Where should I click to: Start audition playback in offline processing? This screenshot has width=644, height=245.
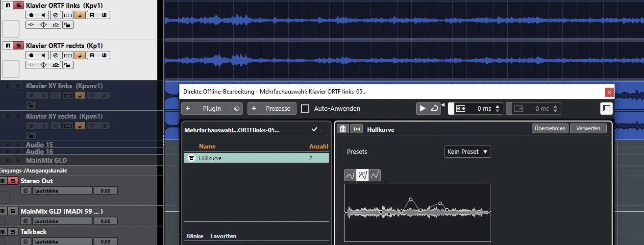[422, 109]
